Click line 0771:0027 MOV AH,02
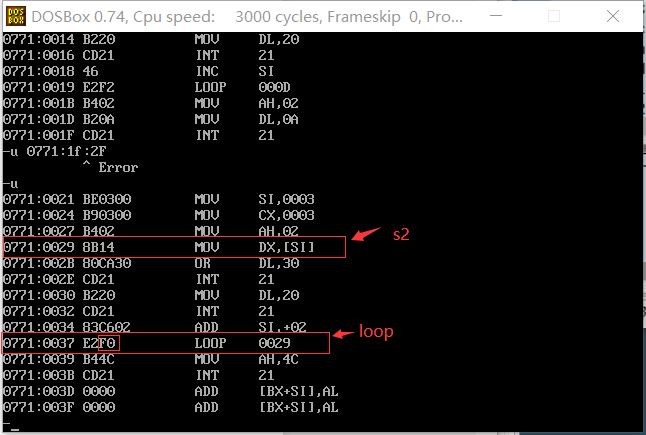The image size is (646, 435). (151, 231)
